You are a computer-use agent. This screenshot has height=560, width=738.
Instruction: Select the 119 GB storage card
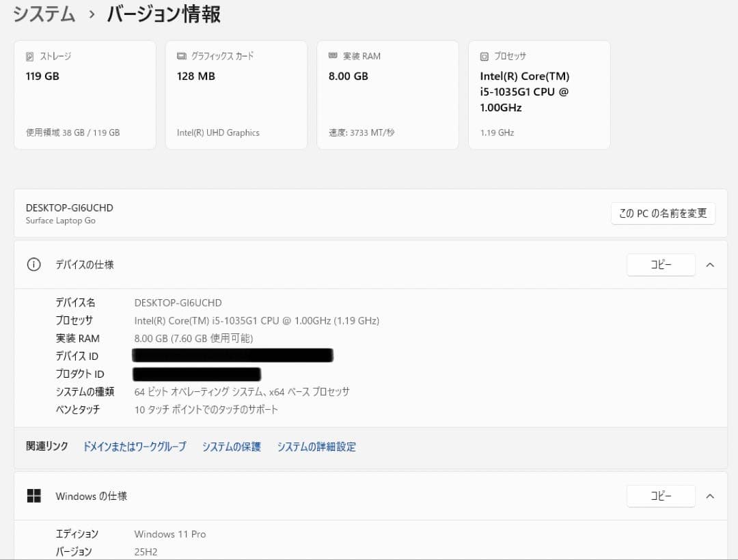pyautogui.click(x=85, y=94)
